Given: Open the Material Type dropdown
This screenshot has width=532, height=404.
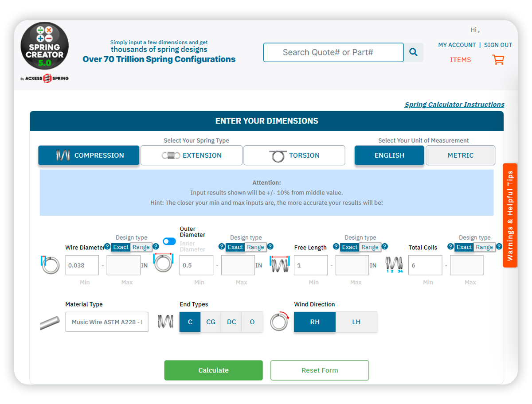Looking at the screenshot, I should [106, 322].
